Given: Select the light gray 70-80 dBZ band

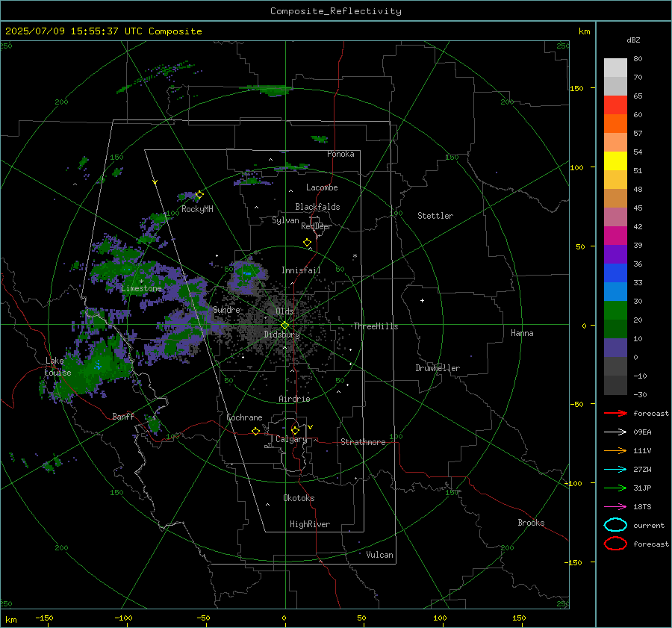Looking at the screenshot, I should pos(615,68).
